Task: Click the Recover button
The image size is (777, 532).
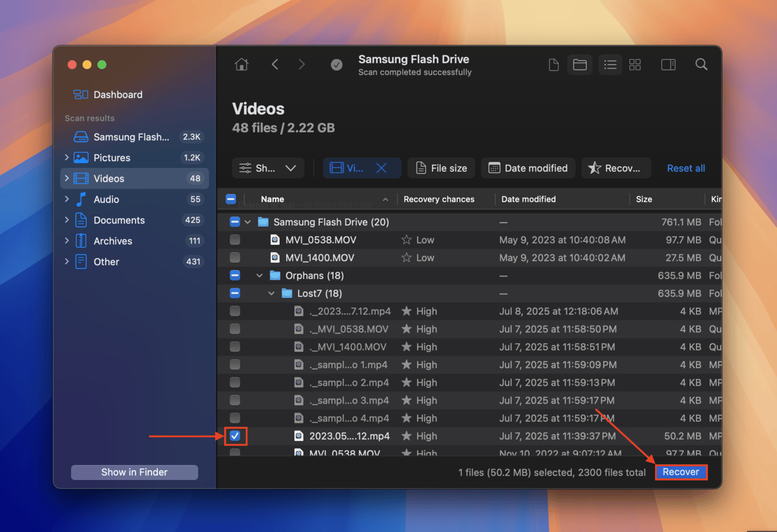Action: pyautogui.click(x=681, y=472)
